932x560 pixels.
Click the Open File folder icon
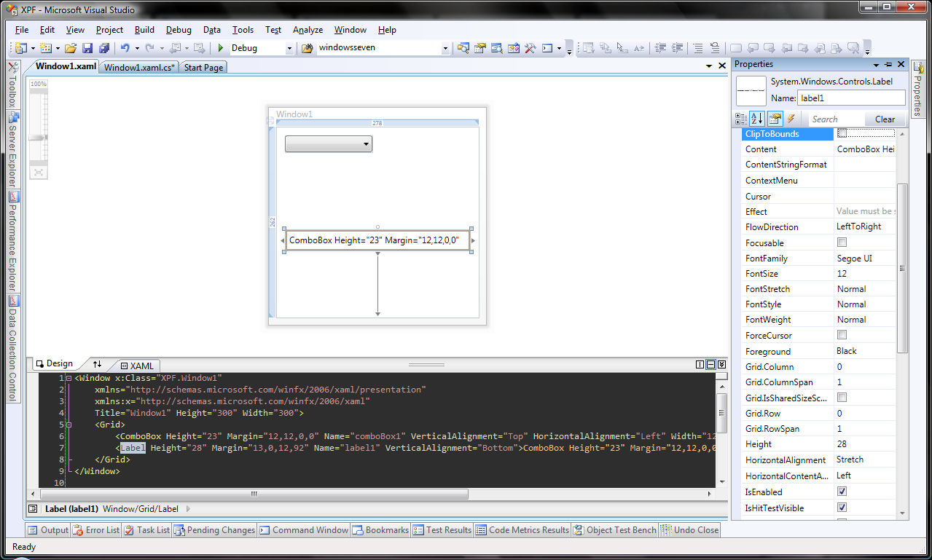click(71, 48)
